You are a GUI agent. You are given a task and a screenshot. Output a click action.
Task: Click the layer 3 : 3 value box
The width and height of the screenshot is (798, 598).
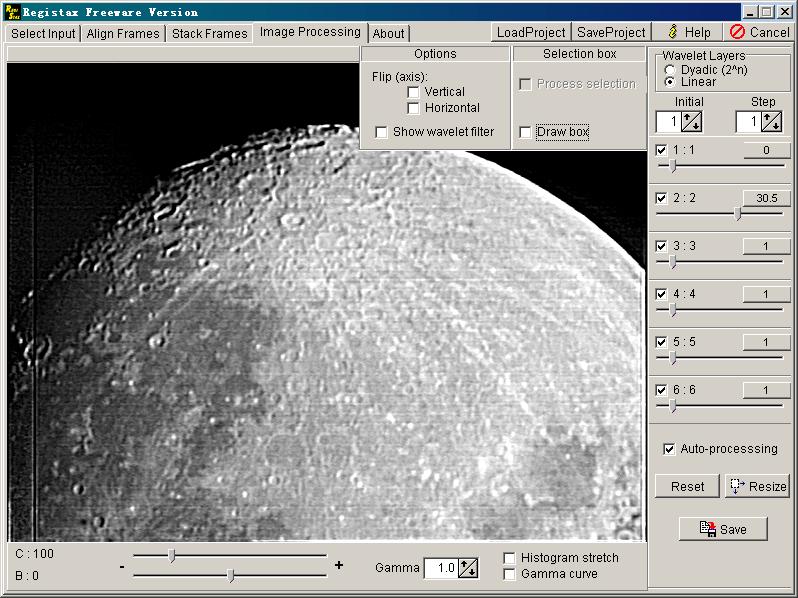pyautogui.click(x=766, y=246)
